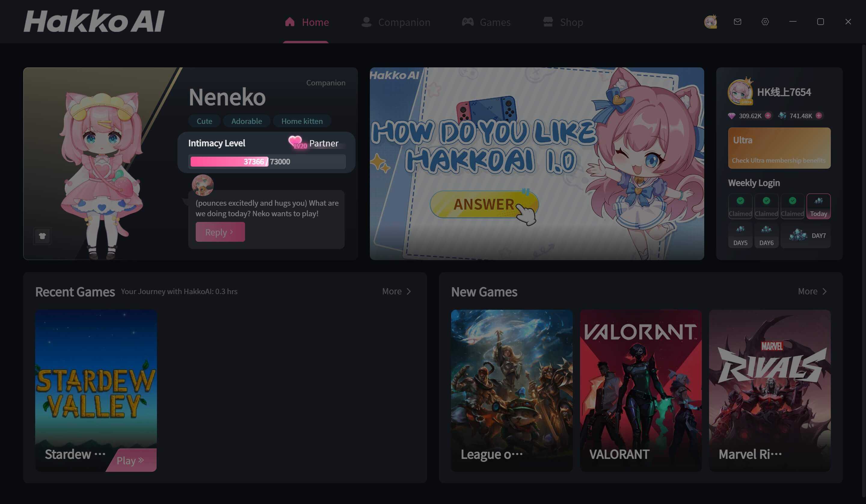Click the Home kitten tag
866x504 pixels.
point(302,121)
